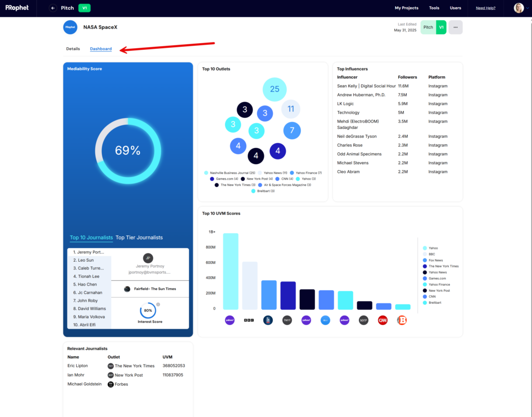Click the Breitbart logo below the chart
The width and height of the screenshot is (532, 417).
[402, 320]
